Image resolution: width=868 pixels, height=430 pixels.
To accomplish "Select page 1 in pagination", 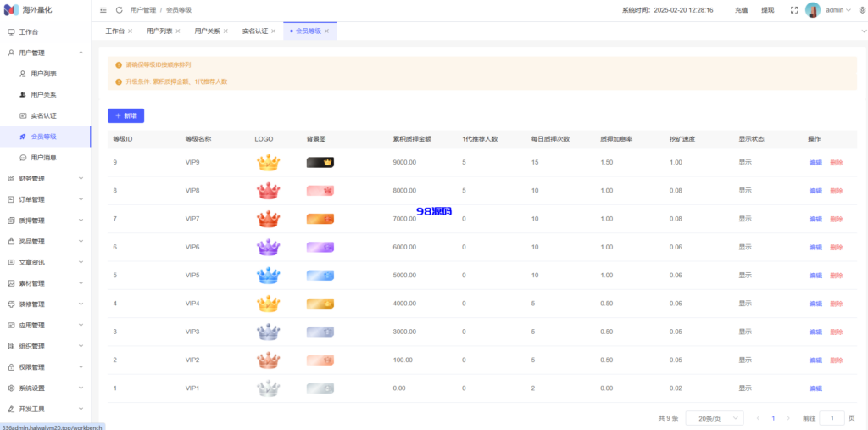I will click(x=773, y=418).
